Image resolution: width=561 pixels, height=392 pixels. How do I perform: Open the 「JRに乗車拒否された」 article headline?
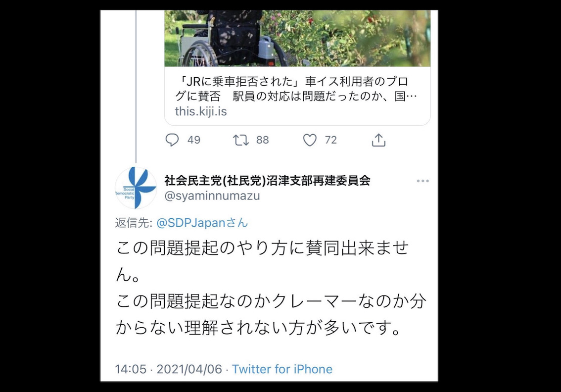[x=296, y=89]
